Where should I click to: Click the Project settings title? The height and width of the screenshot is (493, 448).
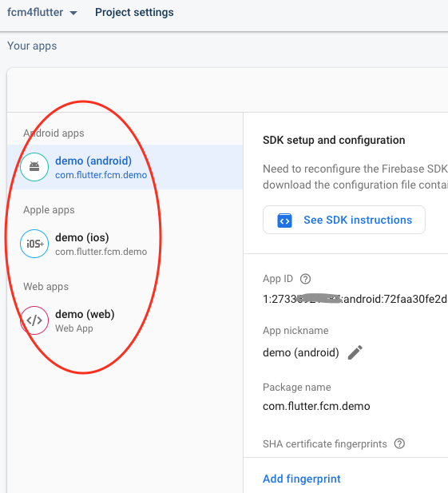click(134, 13)
